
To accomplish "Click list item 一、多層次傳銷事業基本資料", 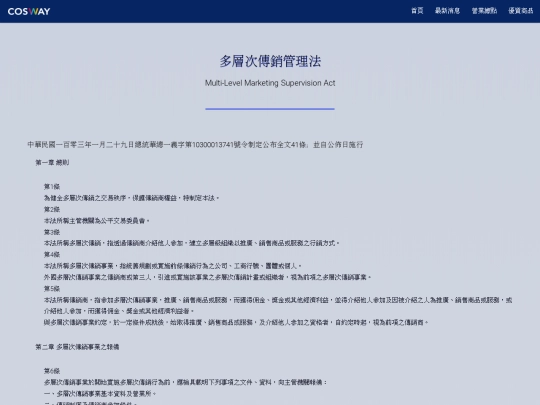I will pos(100,394).
